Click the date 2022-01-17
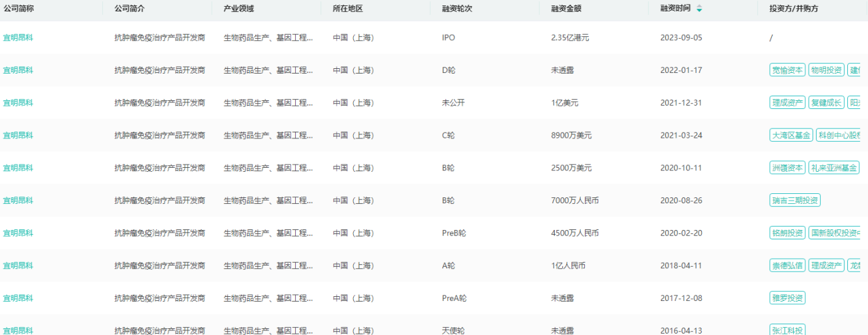 [x=681, y=70]
